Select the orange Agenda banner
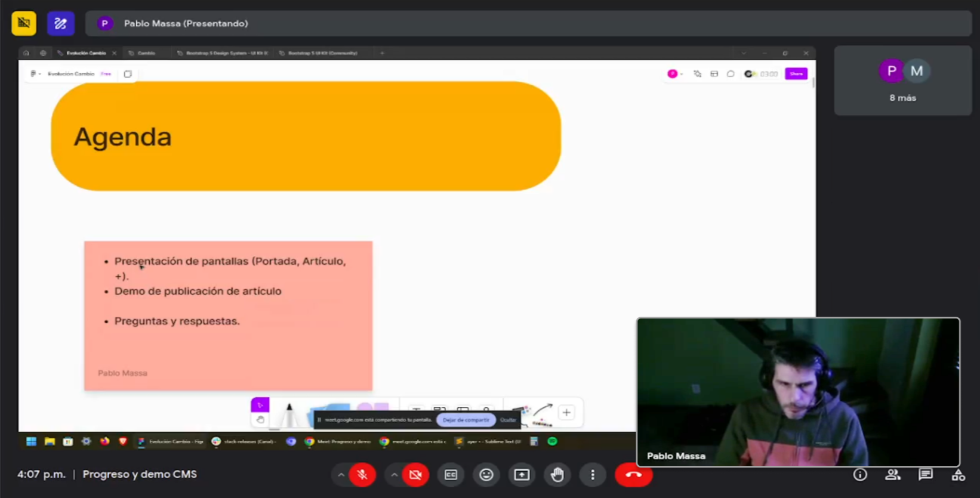Viewport: 980px width, 498px height. tap(306, 137)
